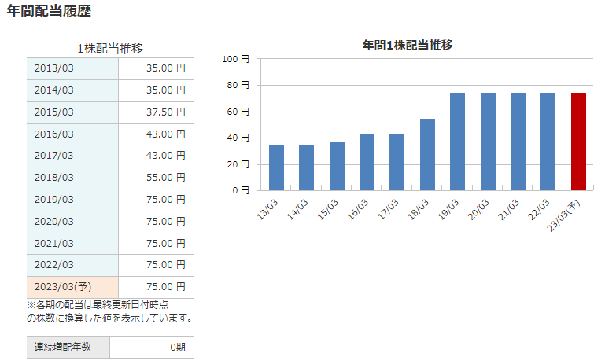This screenshot has height=364, width=605.
Task: Click the 16/03 blue chart bar
Action: pyautogui.click(x=367, y=163)
